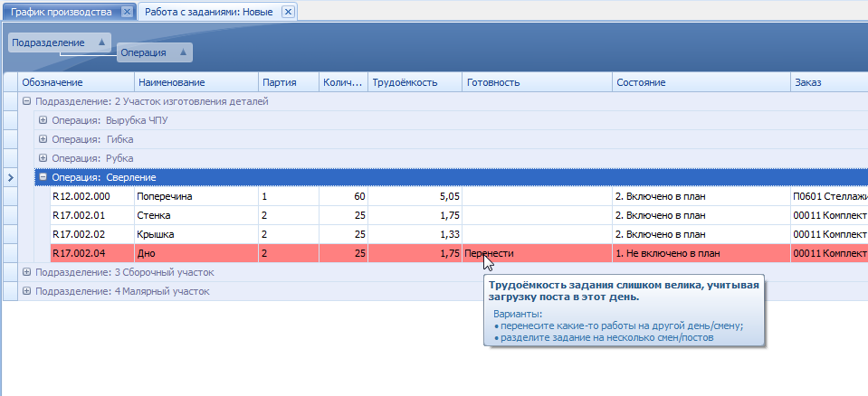Collapse the 2 Участок изготовления деталей group
Screen dimensions: 868x396
tap(26, 101)
